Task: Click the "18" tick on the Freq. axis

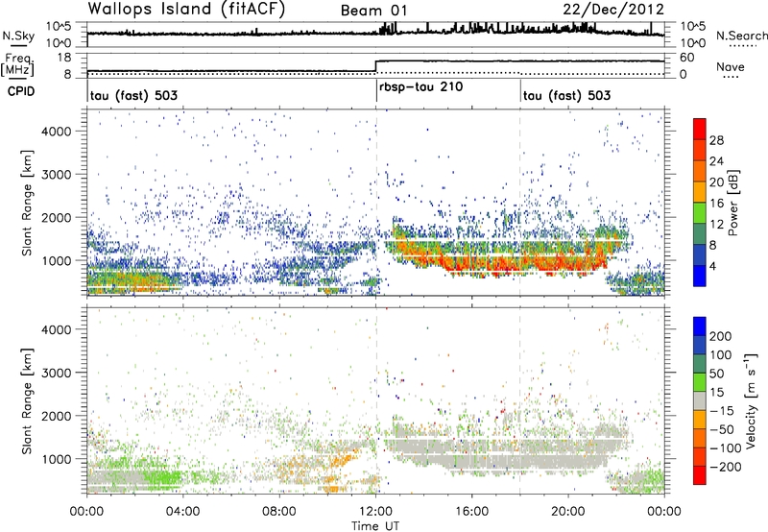Action: click(x=64, y=58)
